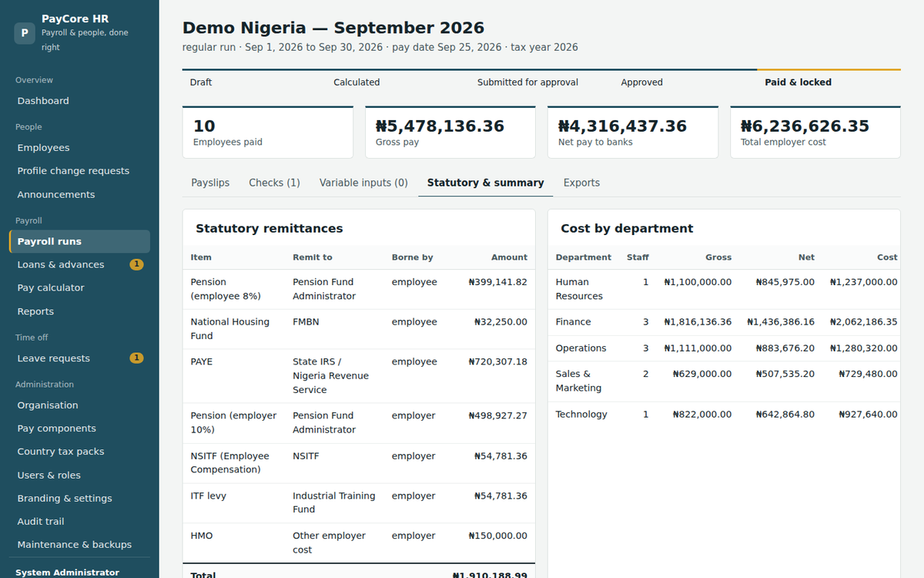Screen dimensions: 924x578
Task: Click the Leave requests count badge
Action: point(136,358)
